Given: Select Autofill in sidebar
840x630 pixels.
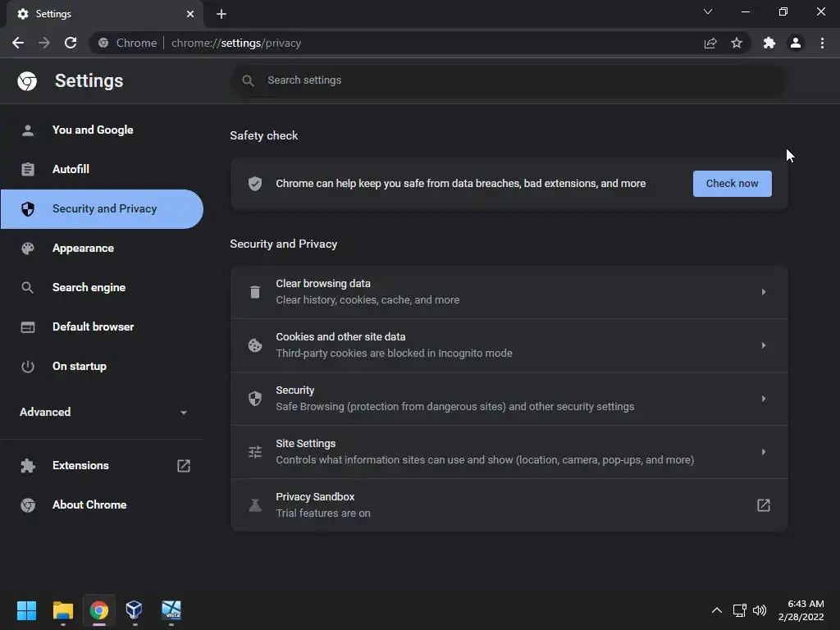Looking at the screenshot, I should (x=102, y=169).
